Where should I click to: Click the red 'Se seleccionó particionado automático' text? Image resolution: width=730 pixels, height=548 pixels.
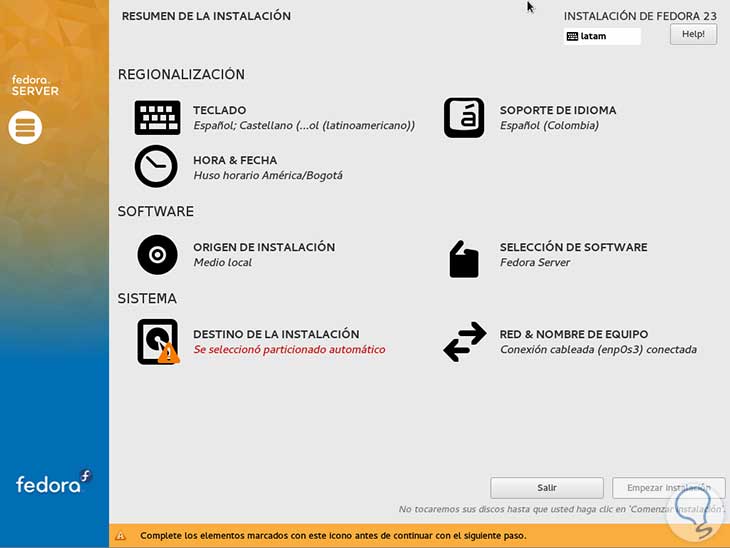(289, 350)
